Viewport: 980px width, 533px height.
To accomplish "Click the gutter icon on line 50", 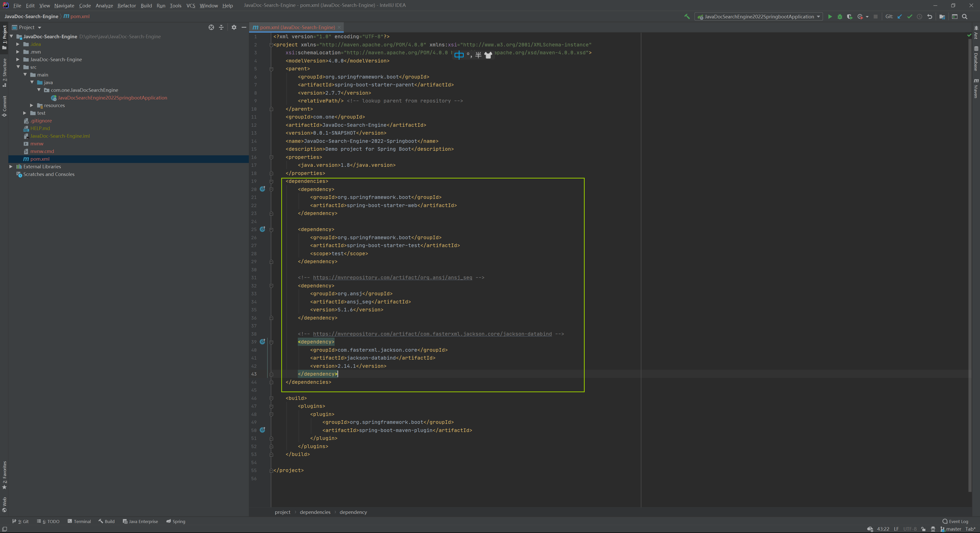I will click(263, 430).
